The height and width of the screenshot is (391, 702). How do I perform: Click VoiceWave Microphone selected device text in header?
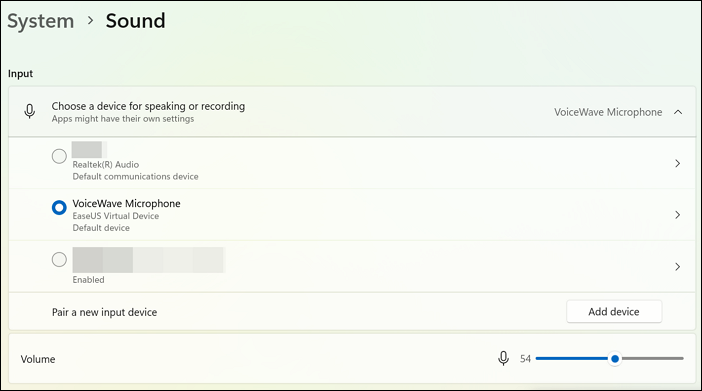click(608, 112)
